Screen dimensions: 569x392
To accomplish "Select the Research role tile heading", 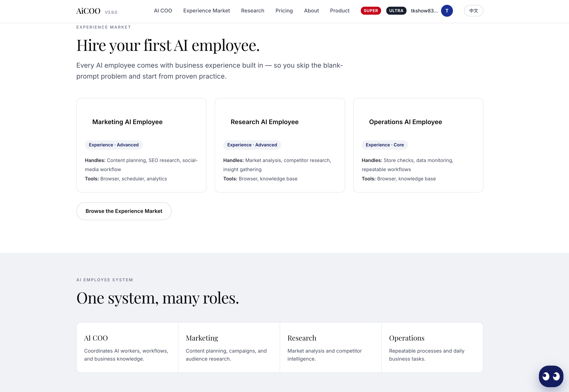I will pyautogui.click(x=302, y=338).
